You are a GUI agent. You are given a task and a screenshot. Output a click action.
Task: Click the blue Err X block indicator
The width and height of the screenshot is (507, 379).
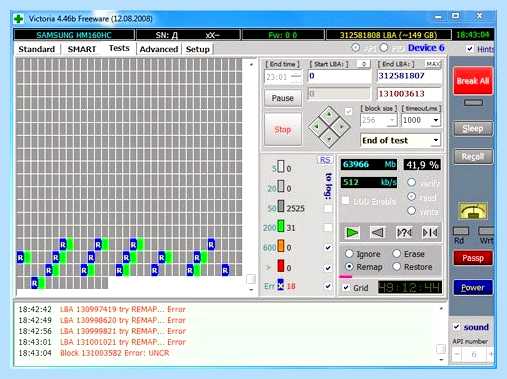[x=281, y=285]
